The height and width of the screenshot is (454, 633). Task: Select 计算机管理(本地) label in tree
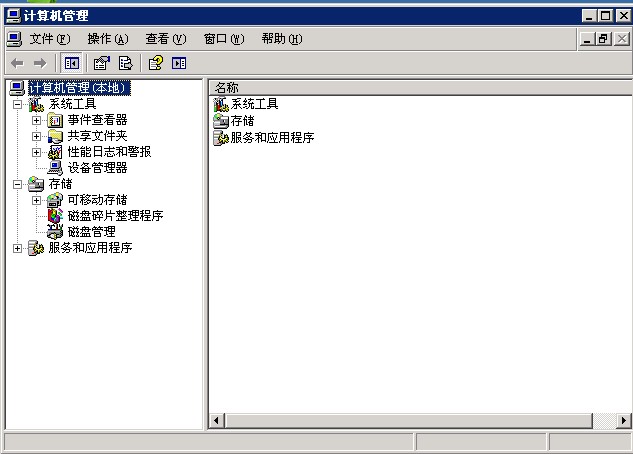click(80, 88)
